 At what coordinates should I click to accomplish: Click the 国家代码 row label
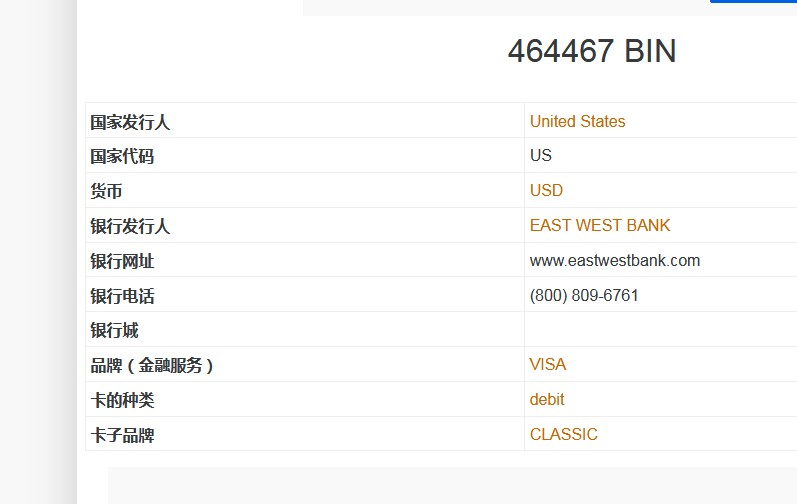tap(122, 156)
